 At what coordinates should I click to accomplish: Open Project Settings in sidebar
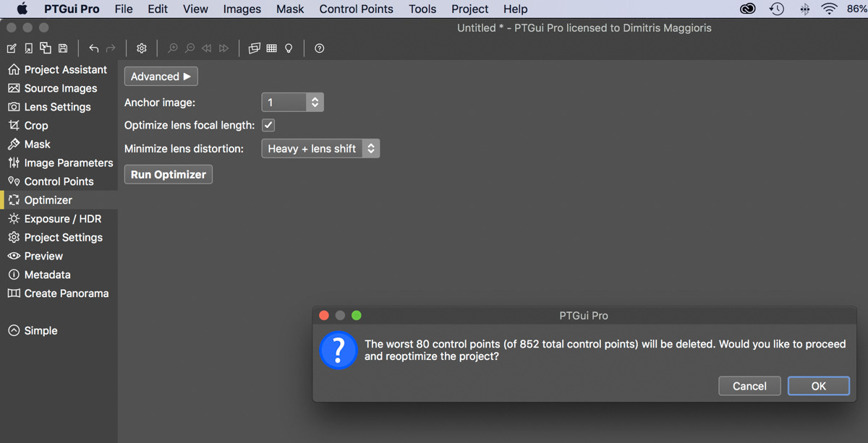[59, 238]
